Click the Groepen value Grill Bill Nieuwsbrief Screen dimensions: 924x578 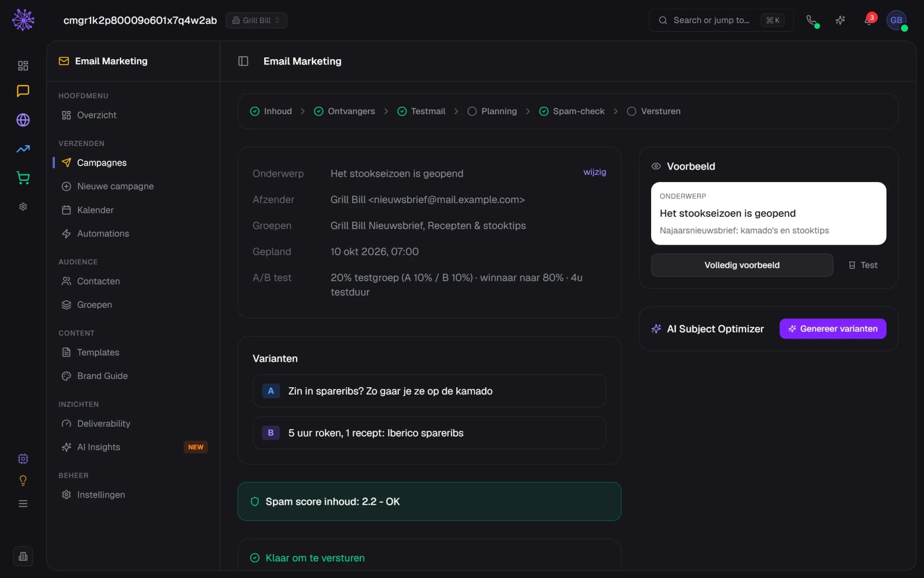(x=428, y=225)
